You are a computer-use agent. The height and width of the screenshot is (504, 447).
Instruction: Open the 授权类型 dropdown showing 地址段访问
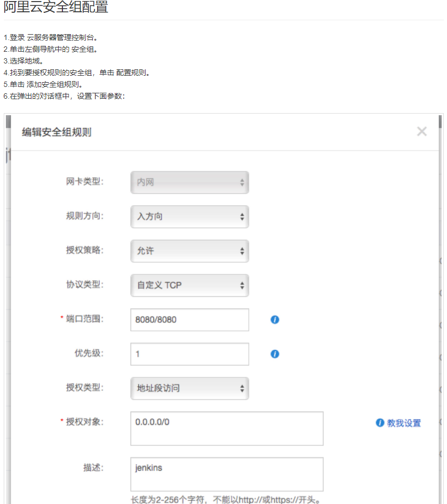(x=189, y=388)
